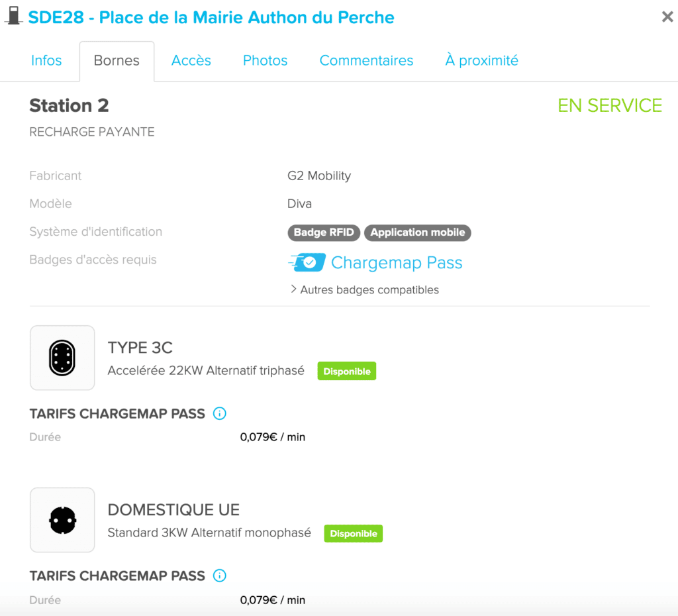Viewport: 678px width, 616px height.
Task: Click the Badges d'accès requis label
Action: (x=93, y=260)
